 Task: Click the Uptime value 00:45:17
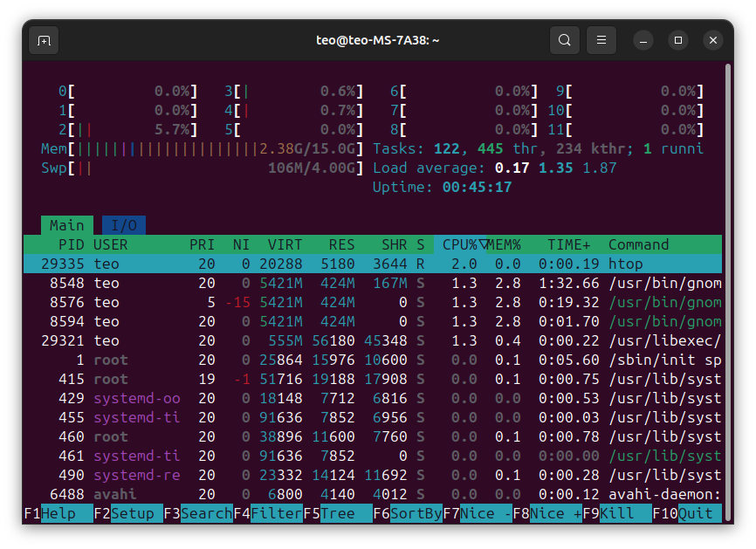pos(478,187)
